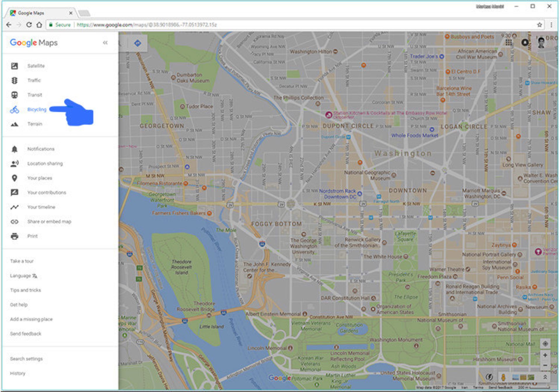Open History at menu bottom

(x=17, y=373)
